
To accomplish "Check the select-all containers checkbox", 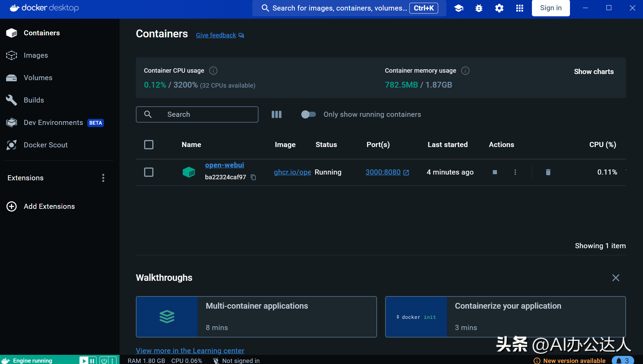I will (x=149, y=145).
